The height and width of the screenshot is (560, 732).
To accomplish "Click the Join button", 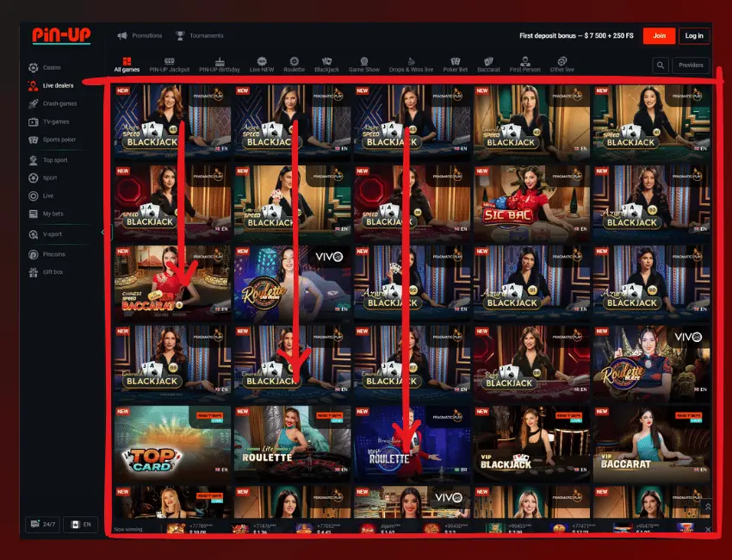I will (x=659, y=36).
